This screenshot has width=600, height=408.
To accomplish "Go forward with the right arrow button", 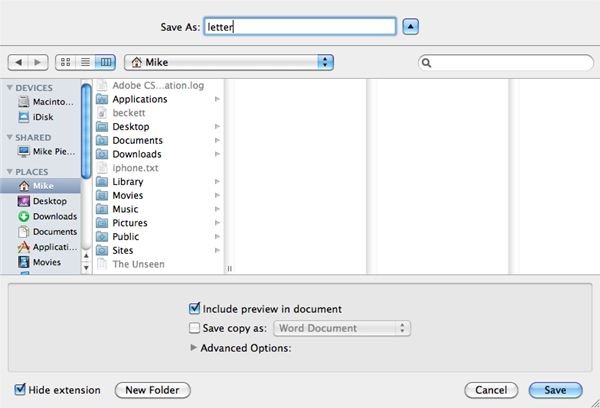I will point(38,62).
